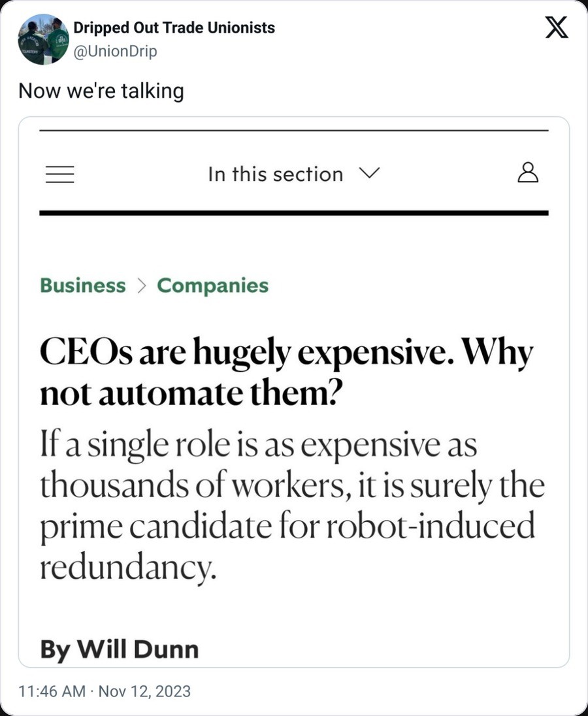Select the display name Dripped Out Trade Unionists
This screenshot has height=716, width=588.
174,28
